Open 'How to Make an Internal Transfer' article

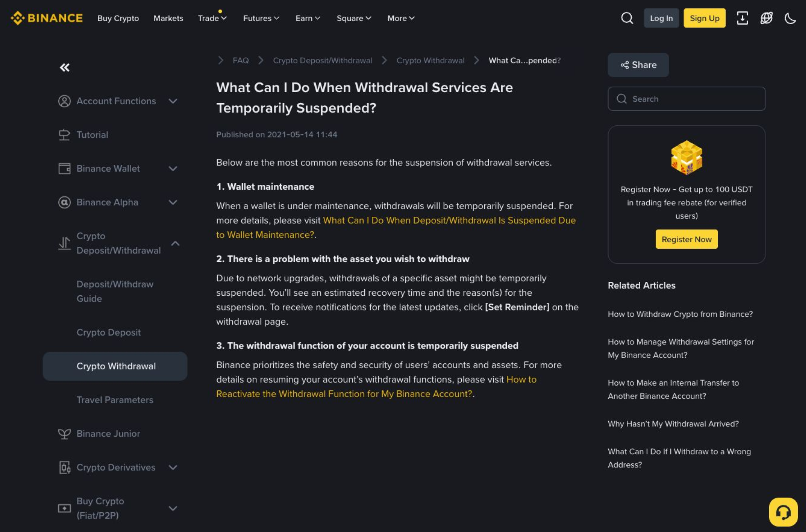click(673, 389)
